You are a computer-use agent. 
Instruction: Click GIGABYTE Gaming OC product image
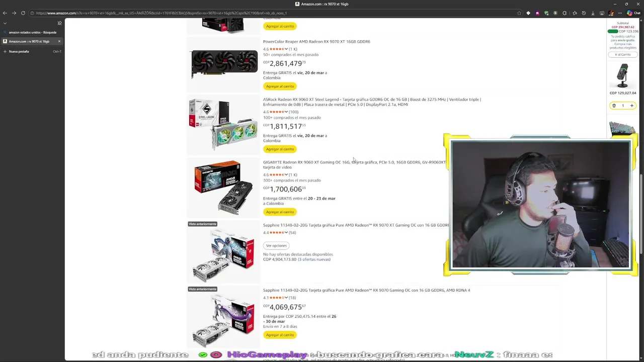(x=223, y=187)
